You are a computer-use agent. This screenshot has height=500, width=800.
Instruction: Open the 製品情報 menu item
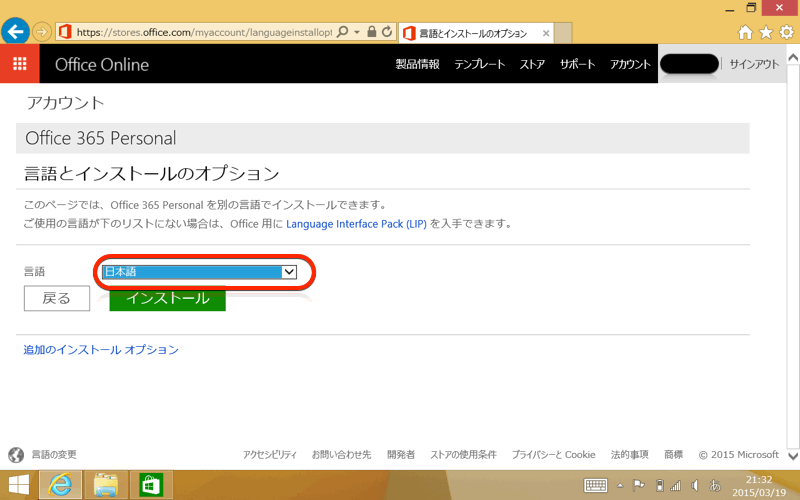point(417,64)
